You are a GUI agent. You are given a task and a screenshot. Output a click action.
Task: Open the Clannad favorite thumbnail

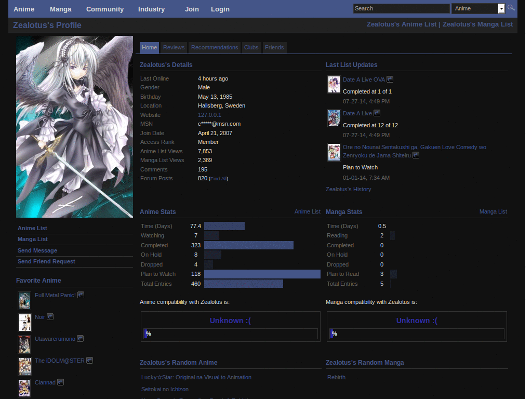pos(24,388)
